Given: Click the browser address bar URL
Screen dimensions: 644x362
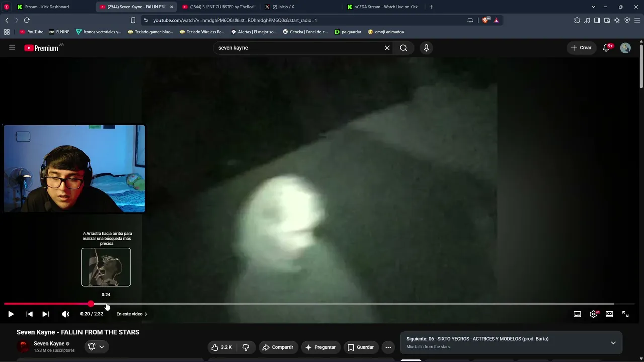Looking at the screenshot, I should tap(235, 20).
